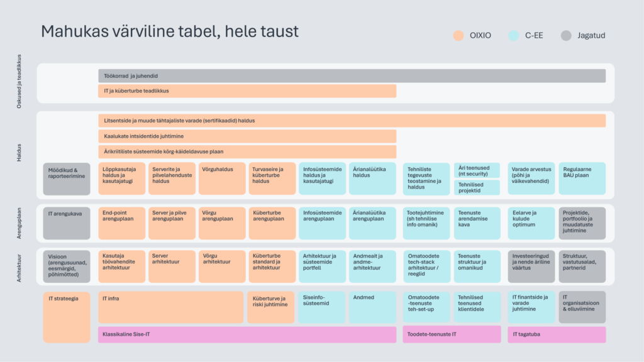Click the Võrguhaldus cell
The height and width of the screenshot is (362, 644).
pos(222,178)
